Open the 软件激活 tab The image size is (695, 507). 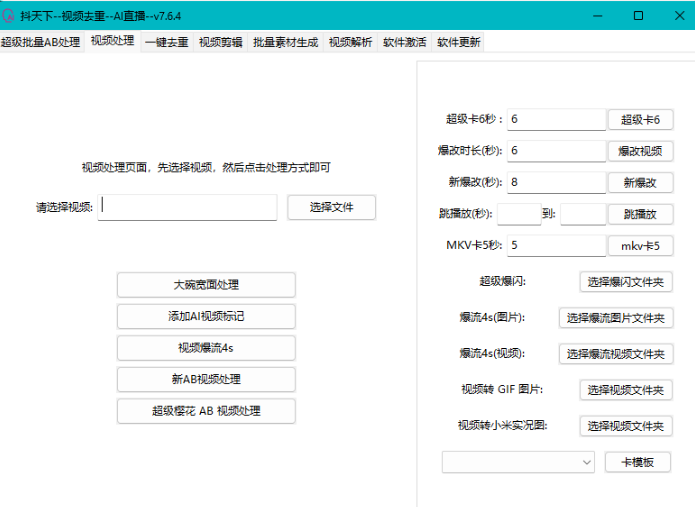click(404, 42)
